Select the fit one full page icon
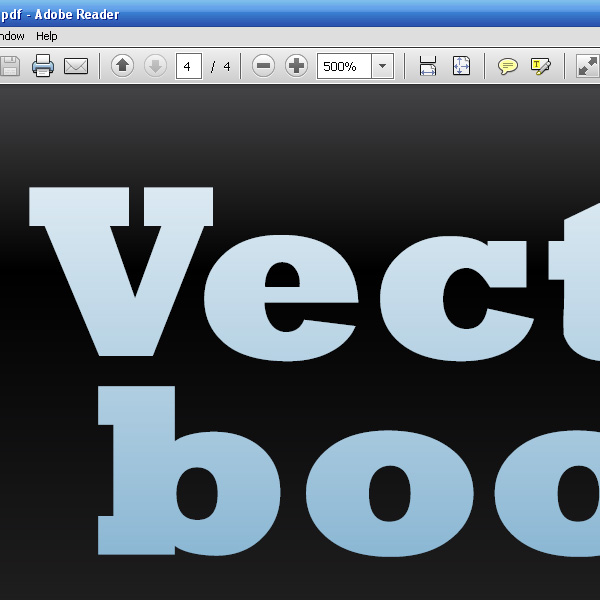Screen dimensions: 600x600 (461, 66)
